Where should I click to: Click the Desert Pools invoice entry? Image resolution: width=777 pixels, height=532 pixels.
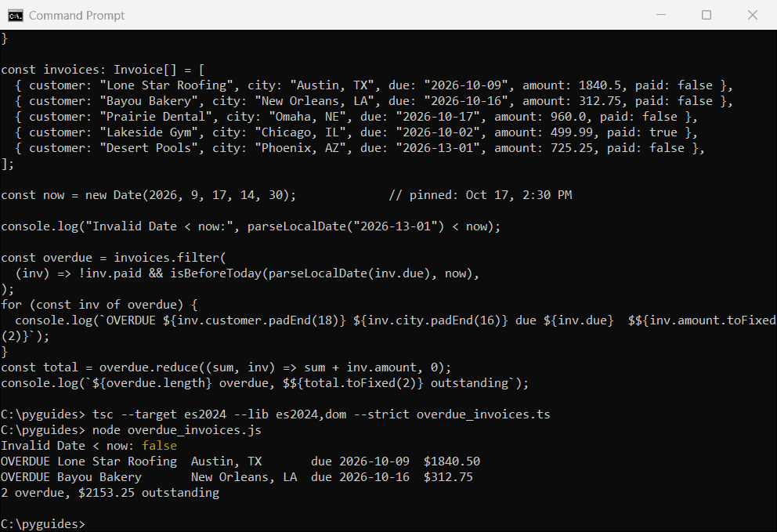pos(360,148)
